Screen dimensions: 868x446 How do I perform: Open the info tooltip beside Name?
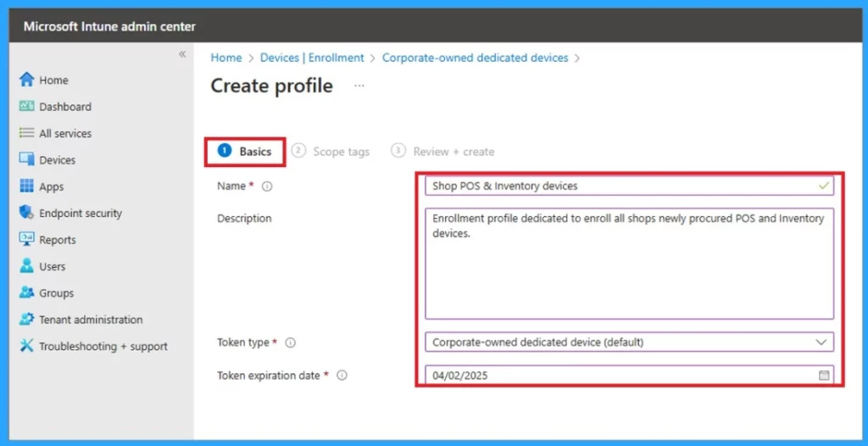(267, 187)
